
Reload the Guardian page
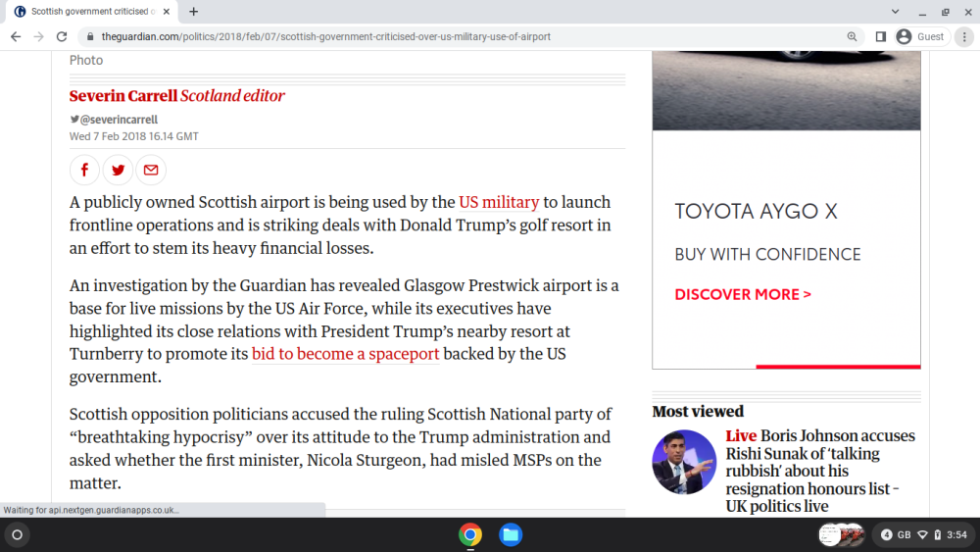coord(61,37)
